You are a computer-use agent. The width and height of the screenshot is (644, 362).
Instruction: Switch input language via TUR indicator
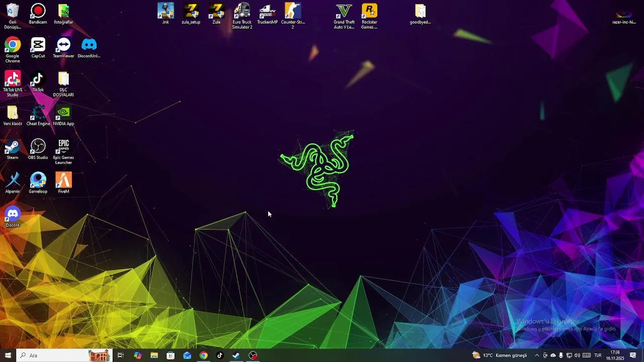pos(598,355)
